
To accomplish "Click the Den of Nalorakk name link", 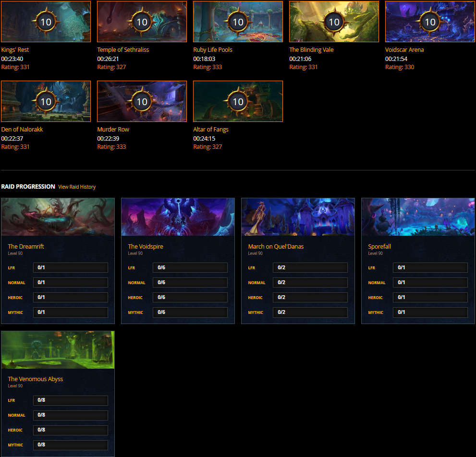I will 22,130.
